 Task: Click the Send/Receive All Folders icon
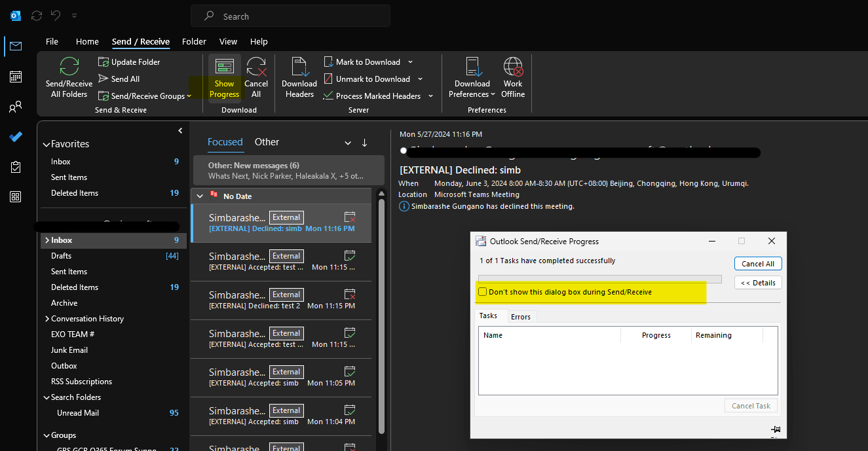tap(69, 67)
